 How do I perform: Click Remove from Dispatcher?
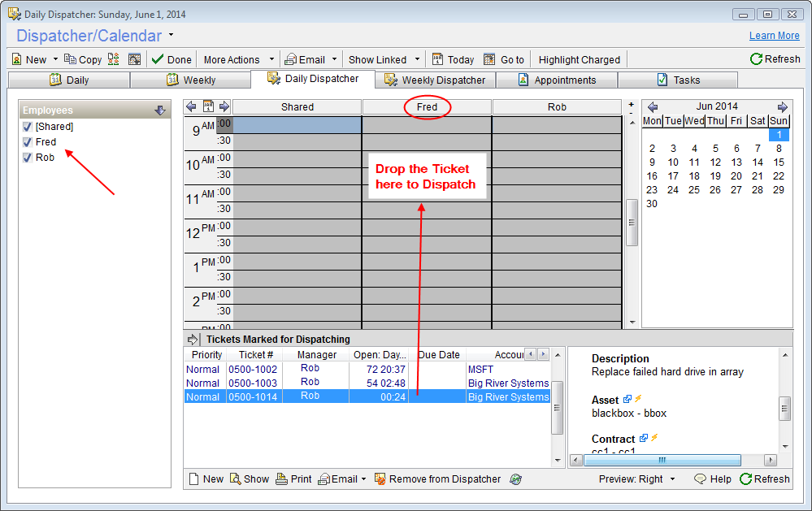(437, 479)
